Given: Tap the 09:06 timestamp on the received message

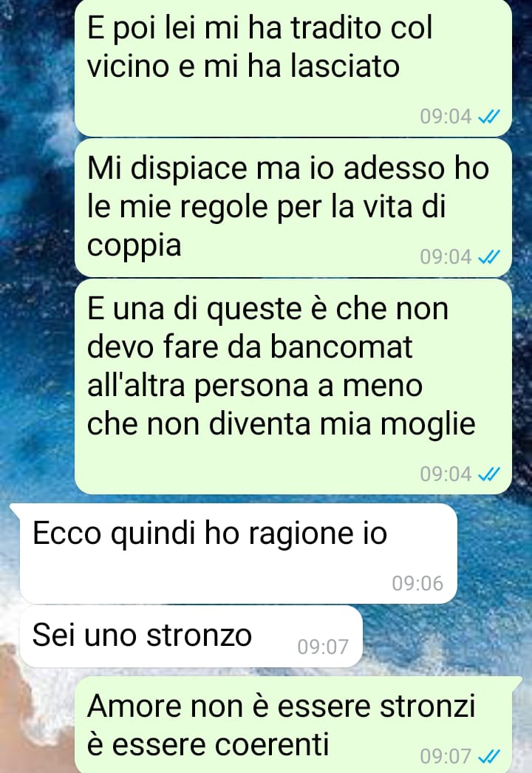Looking at the screenshot, I should [417, 584].
